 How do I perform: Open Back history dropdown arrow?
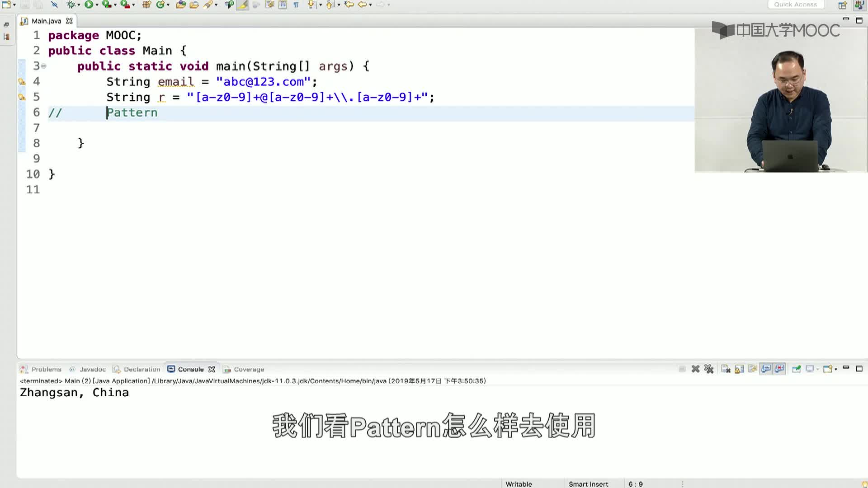coord(370,5)
